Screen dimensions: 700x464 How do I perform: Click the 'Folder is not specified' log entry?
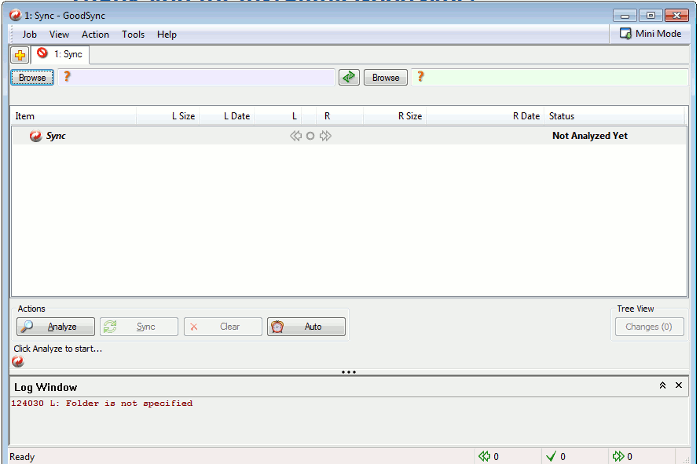coord(102,403)
